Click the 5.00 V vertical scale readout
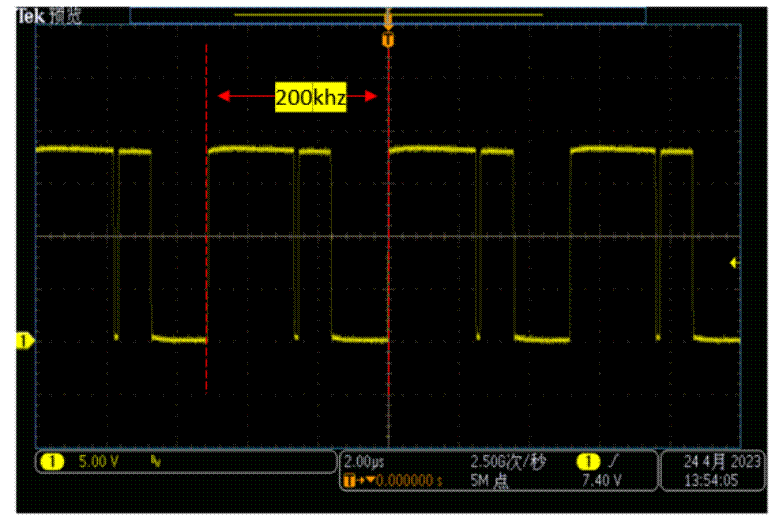 [98, 462]
